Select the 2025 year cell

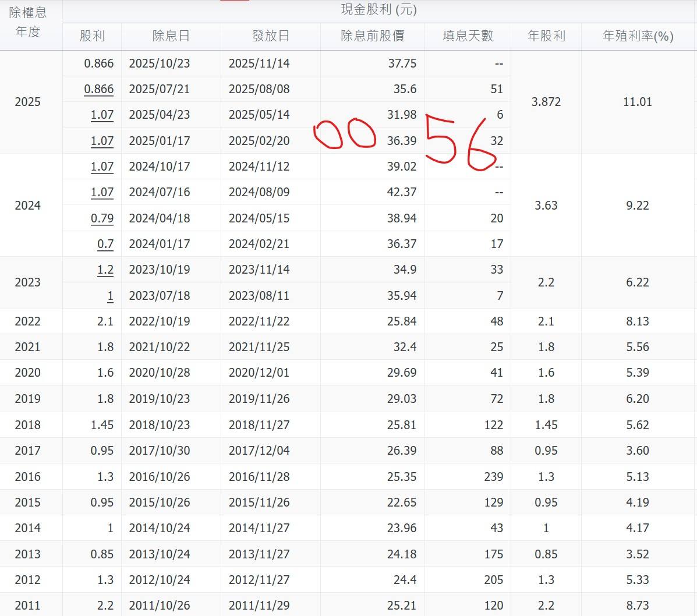pos(28,102)
